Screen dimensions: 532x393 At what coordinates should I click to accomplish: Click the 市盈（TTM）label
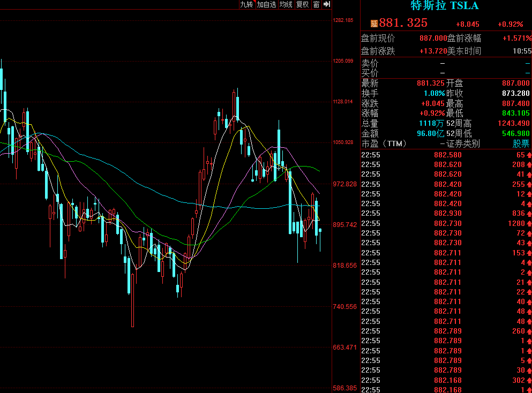click(x=384, y=144)
